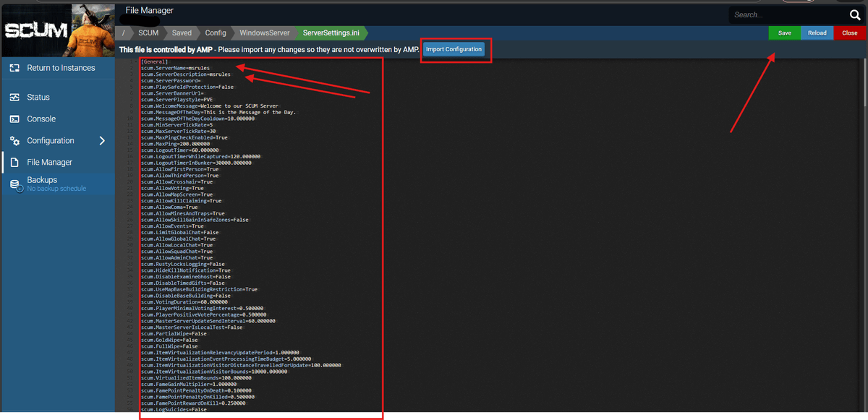
Task: Click the SCUM game logo thumbnail
Action: [57, 30]
